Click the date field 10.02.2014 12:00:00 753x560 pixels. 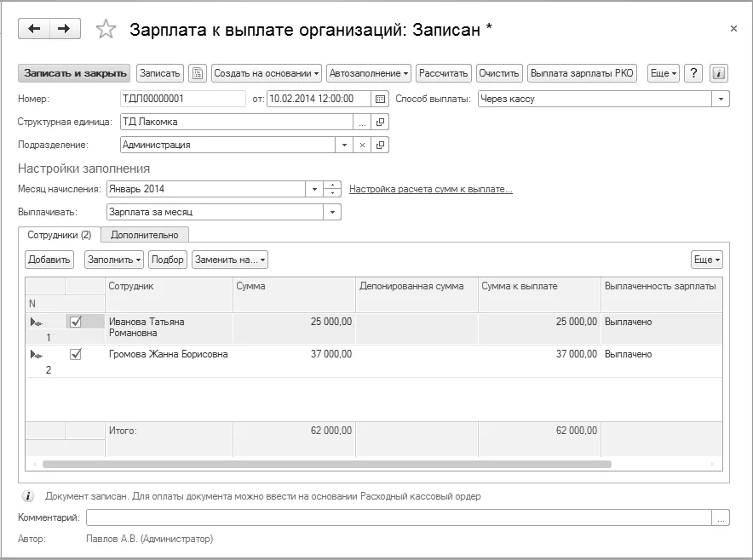[319, 99]
